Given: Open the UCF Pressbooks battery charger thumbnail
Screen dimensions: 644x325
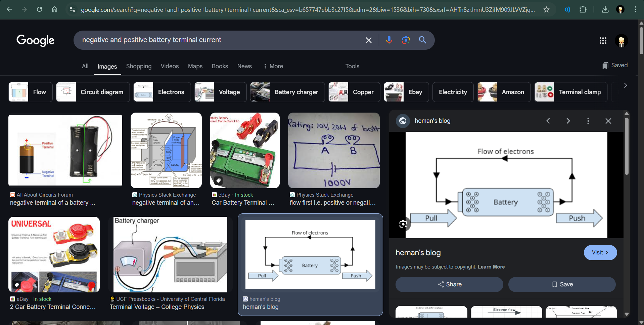Looking at the screenshot, I should (170, 254).
